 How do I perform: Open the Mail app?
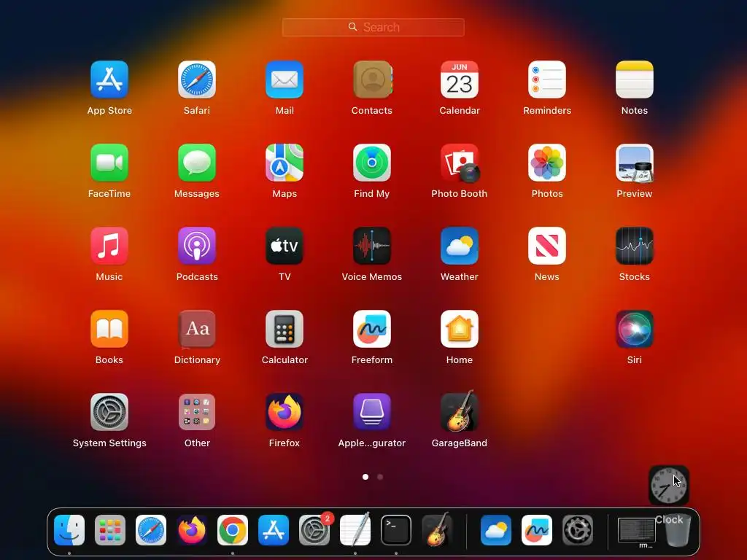click(x=285, y=79)
